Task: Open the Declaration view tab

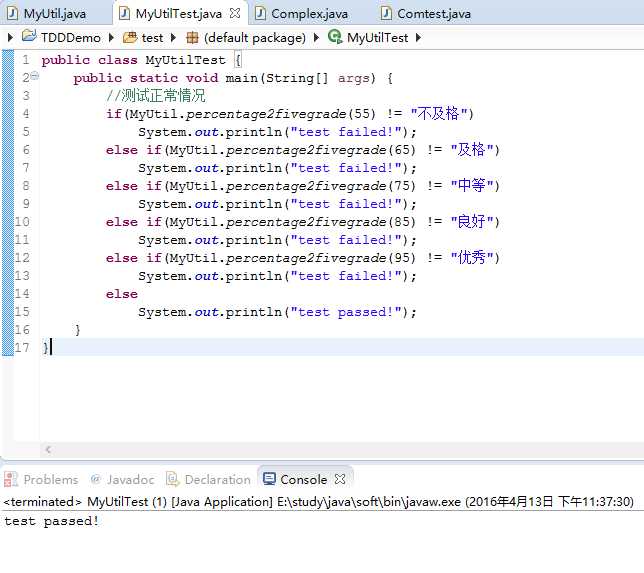Action: 217,479
